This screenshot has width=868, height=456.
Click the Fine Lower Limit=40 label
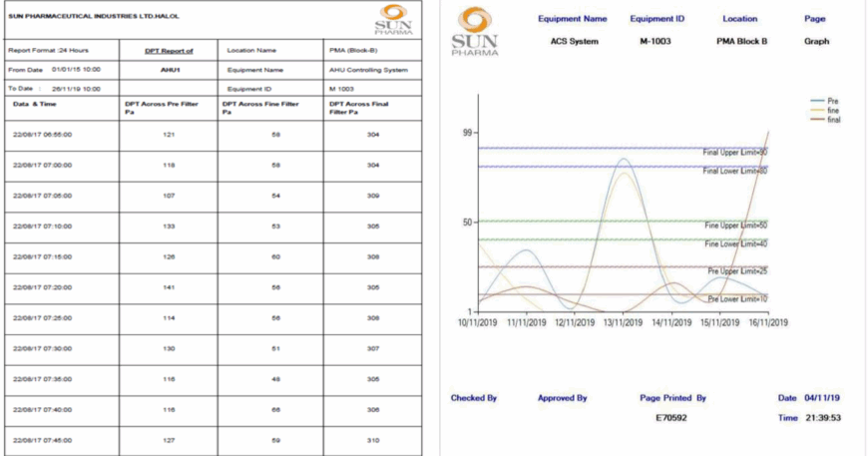735,244
